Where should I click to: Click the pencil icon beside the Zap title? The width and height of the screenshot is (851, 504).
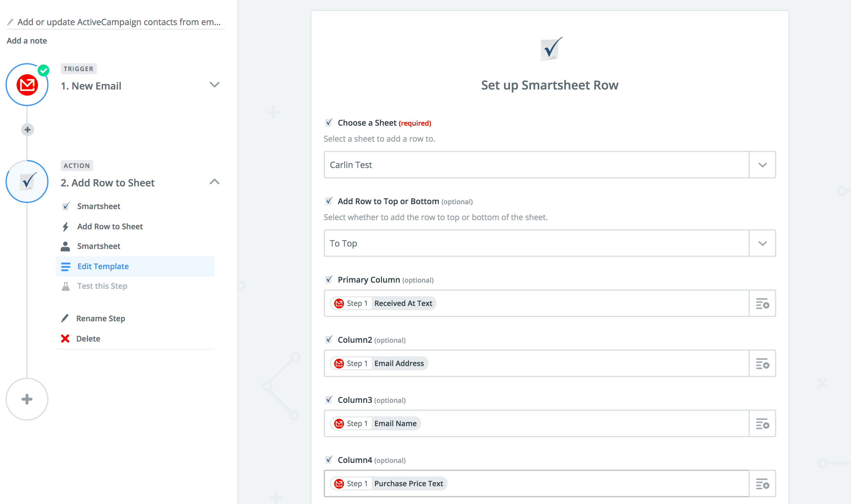tap(10, 22)
